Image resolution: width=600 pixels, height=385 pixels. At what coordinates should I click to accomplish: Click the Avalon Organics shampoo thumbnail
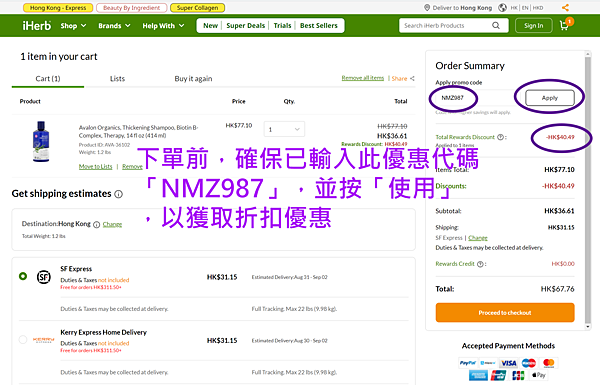point(41,142)
